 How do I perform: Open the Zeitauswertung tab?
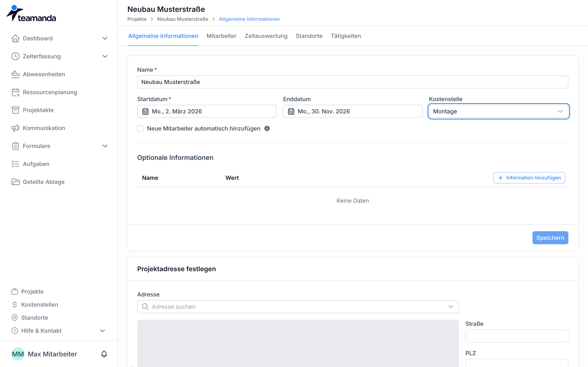tap(266, 36)
